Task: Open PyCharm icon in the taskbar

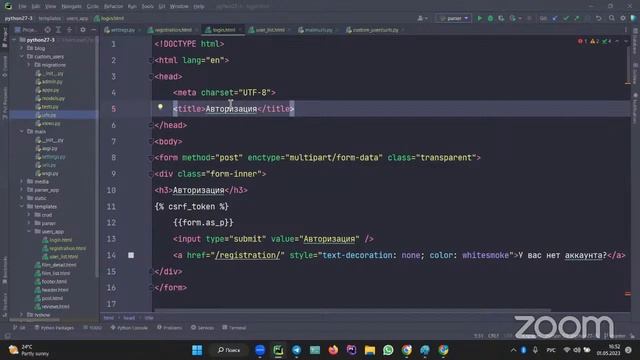Action: (x=278, y=350)
